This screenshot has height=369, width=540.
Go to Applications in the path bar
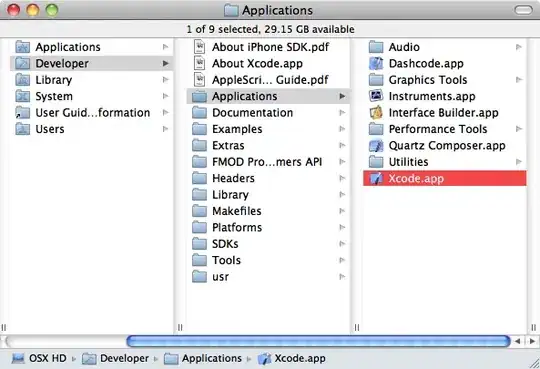203,358
